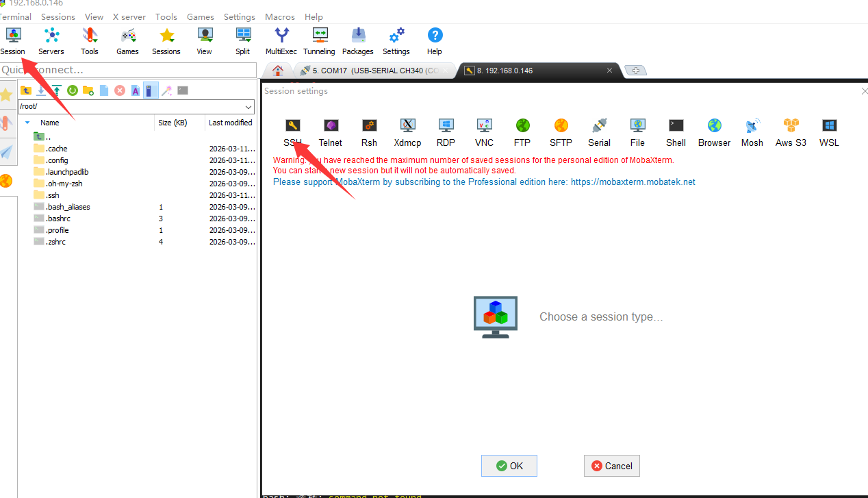Click the Split toolbar icon
Image resolution: width=868 pixels, height=498 pixels.
click(243, 42)
